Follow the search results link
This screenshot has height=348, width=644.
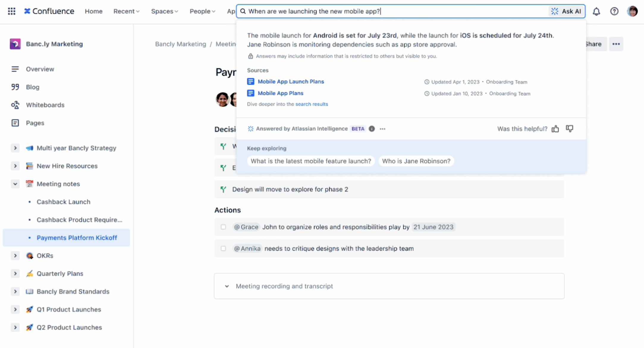click(312, 104)
